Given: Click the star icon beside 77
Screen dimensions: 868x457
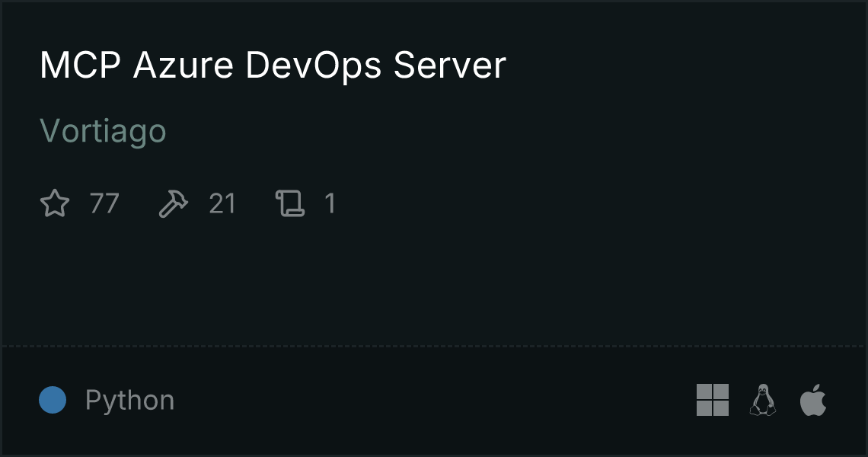Looking at the screenshot, I should pyautogui.click(x=55, y=203).
